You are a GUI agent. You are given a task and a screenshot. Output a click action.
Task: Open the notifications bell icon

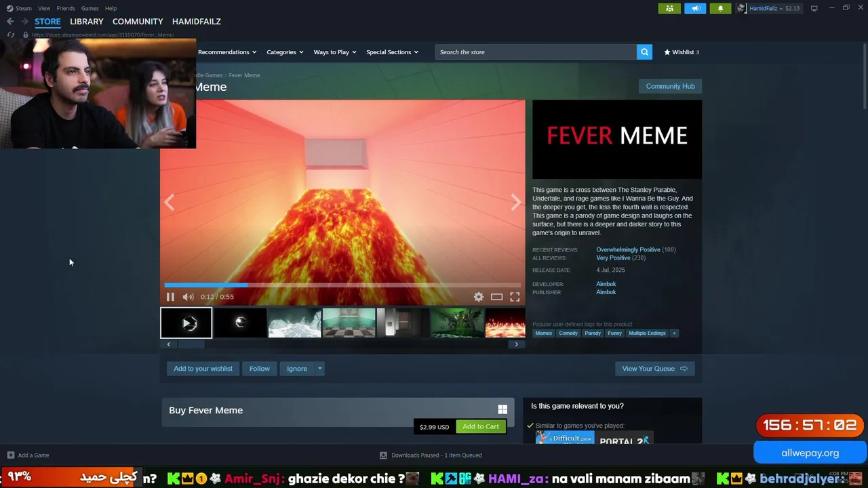(720, 8)
